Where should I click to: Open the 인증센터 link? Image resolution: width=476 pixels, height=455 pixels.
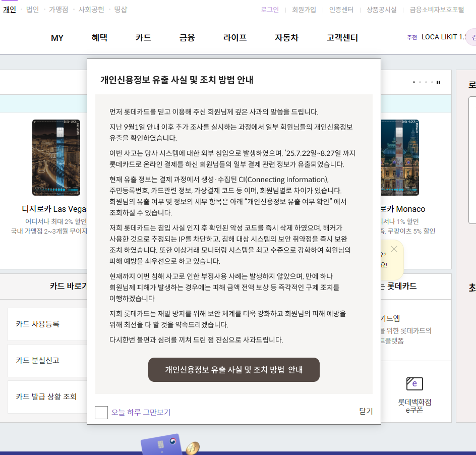[341, 10]
